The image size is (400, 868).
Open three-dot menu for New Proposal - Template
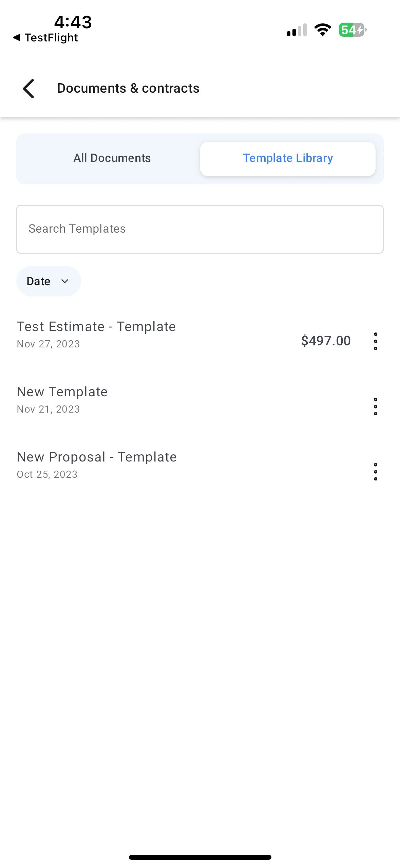click(x=375, y=471)
